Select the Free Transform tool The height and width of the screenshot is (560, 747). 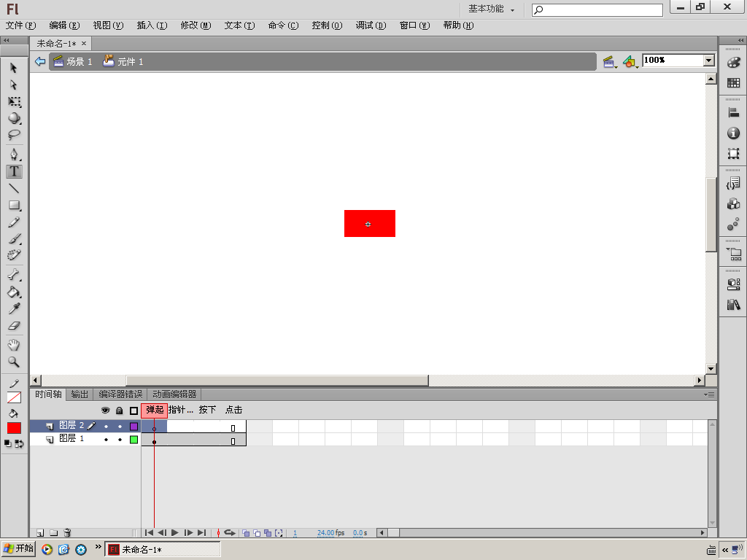pyautogui.click(x=15, y=101)
